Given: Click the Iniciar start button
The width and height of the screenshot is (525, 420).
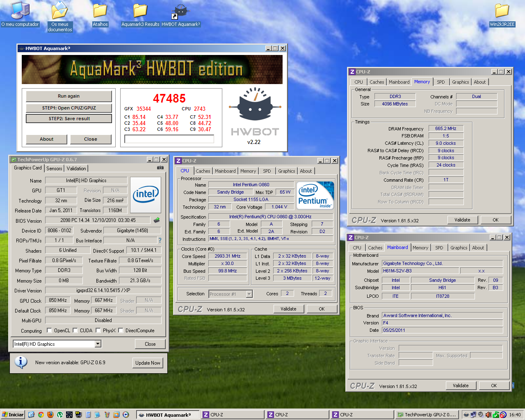Looking at the screenshot, I should [13, 415].
